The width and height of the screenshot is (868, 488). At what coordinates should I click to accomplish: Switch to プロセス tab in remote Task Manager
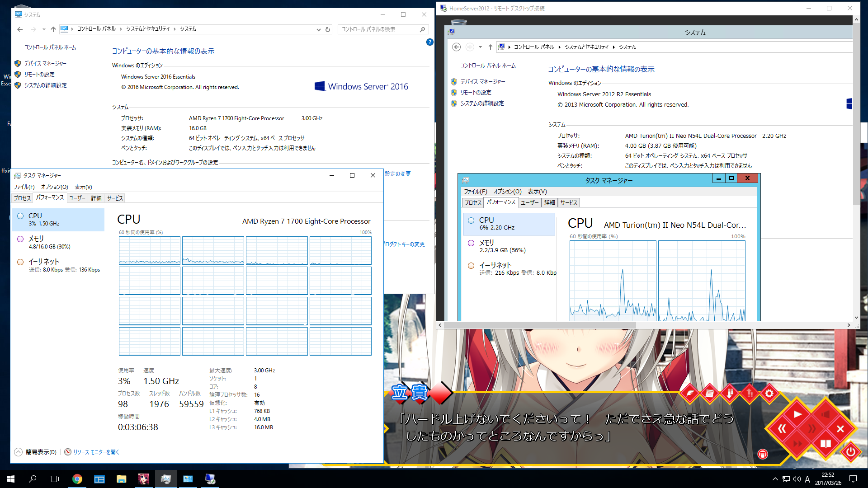tap(473, 203)
